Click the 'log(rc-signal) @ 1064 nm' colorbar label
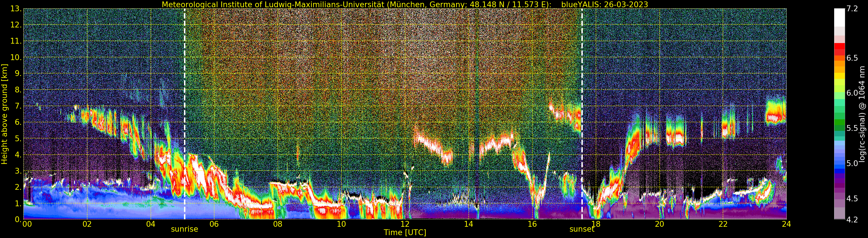This screenshot has width=868, height=238. [862, 114]
